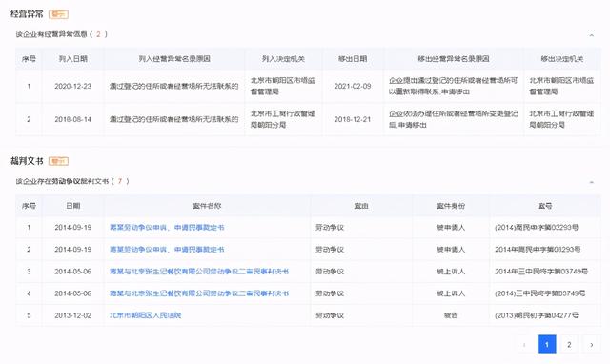The image size is (610, 364).
Task: Click the 警示 badge beside 裁判文书 heading
Action: tap(58, 161)
